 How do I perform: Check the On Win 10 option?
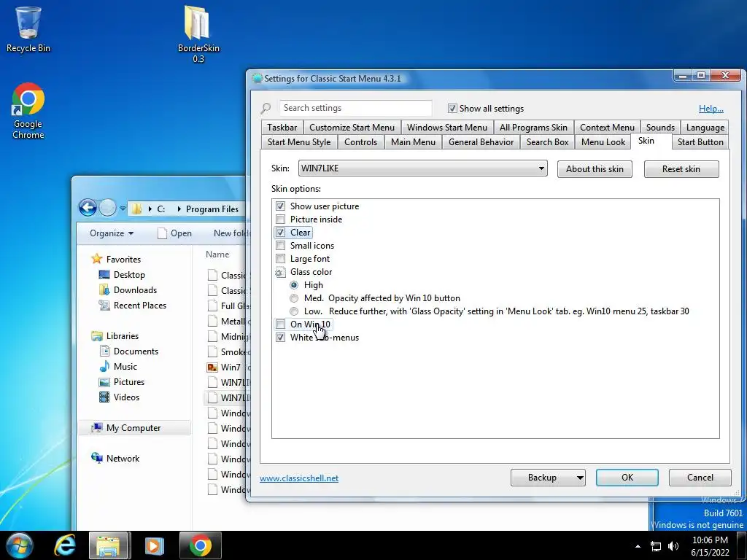[281, 324]
